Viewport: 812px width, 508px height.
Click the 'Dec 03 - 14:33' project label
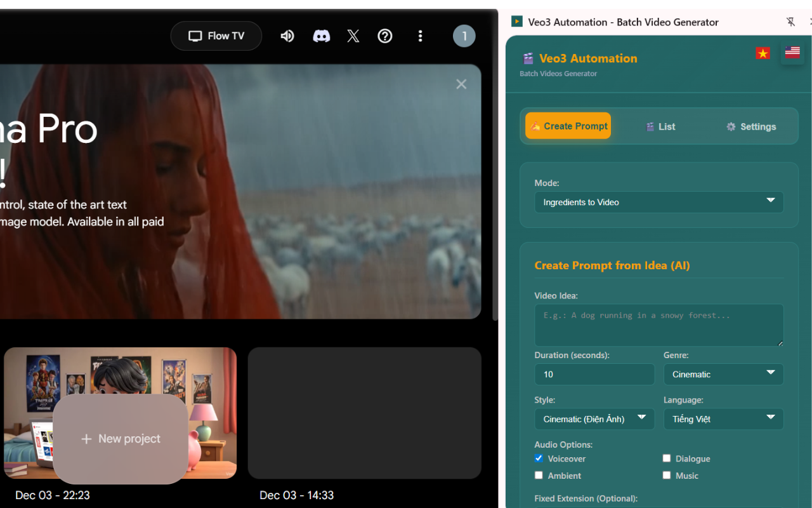pos(297,495)
